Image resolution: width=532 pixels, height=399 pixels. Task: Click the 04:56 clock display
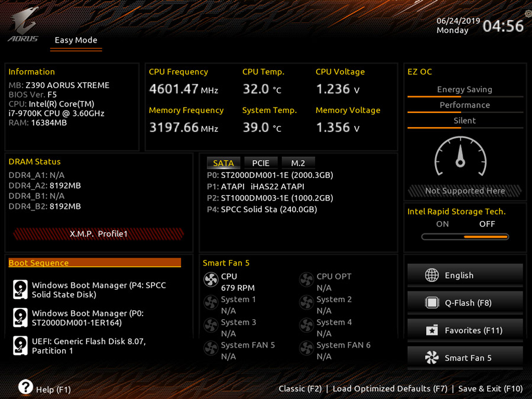click(503, 26)
